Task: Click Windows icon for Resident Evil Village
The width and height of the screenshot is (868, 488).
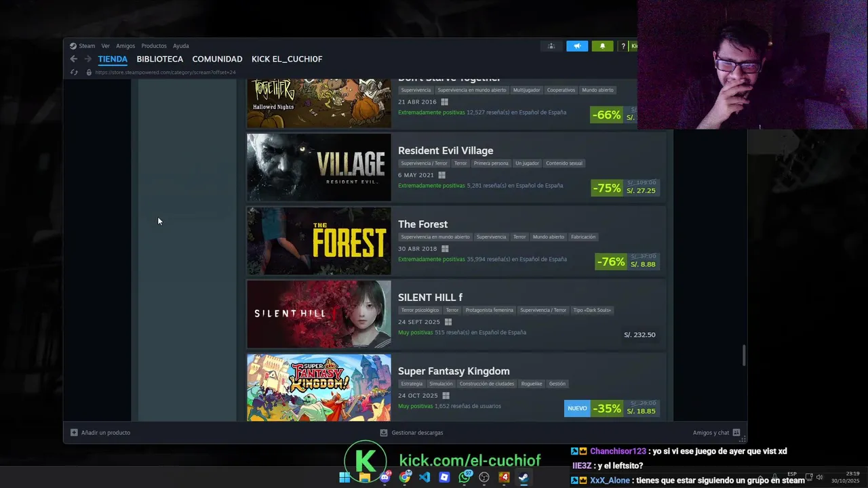Action: [441, 175]
